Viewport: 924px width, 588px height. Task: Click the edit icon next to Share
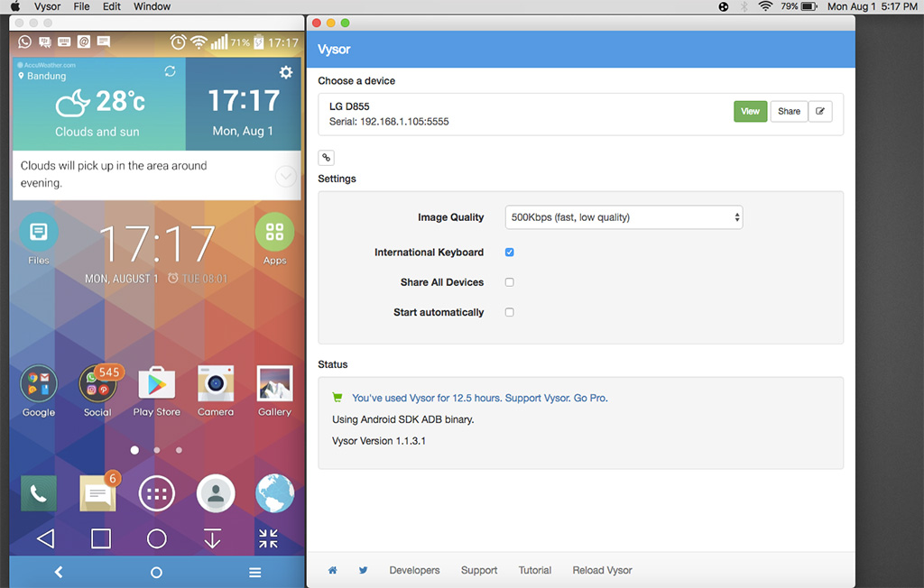pyautogui.click(x=819, y=111)
